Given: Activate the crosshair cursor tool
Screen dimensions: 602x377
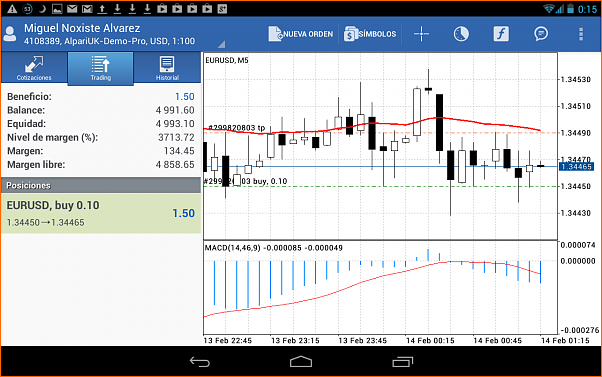Looking at the screenshot, I should 421,34.
